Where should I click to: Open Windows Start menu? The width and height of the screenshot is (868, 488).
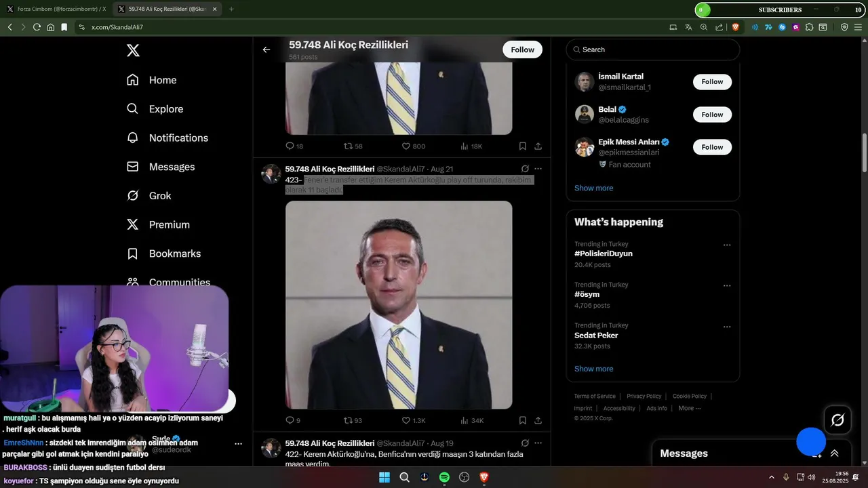click(x=384, y=477)
